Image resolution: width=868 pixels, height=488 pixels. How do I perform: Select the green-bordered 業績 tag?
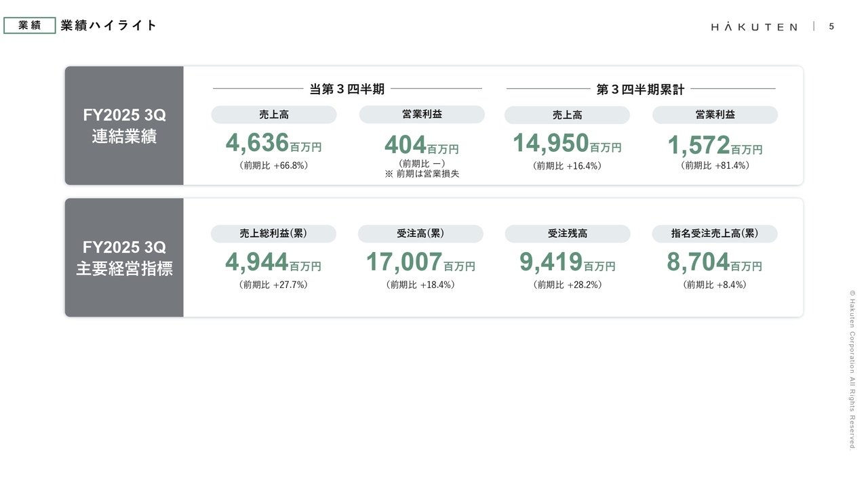pyautogui.click(x=29, y=26)
